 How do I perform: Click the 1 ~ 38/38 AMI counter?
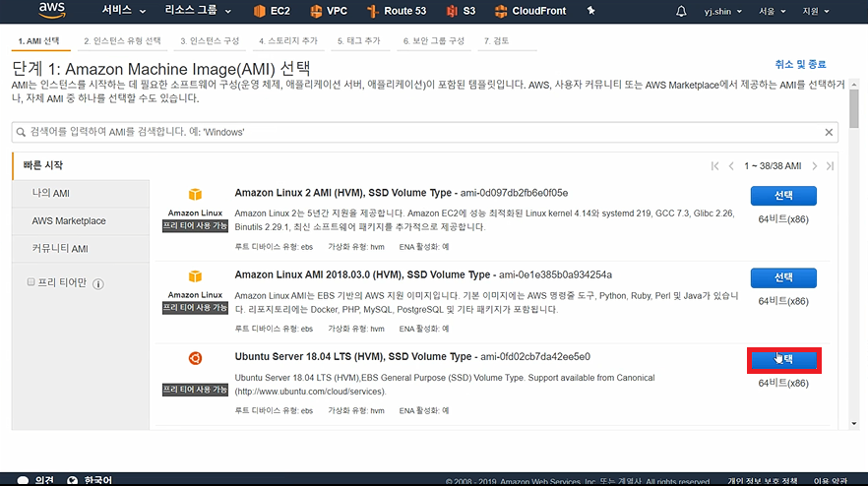click(x=773, y=166)
